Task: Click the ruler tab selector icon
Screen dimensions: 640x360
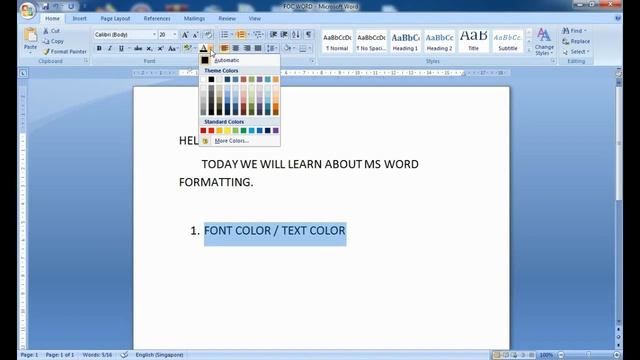Action: [x=23, y=73]
